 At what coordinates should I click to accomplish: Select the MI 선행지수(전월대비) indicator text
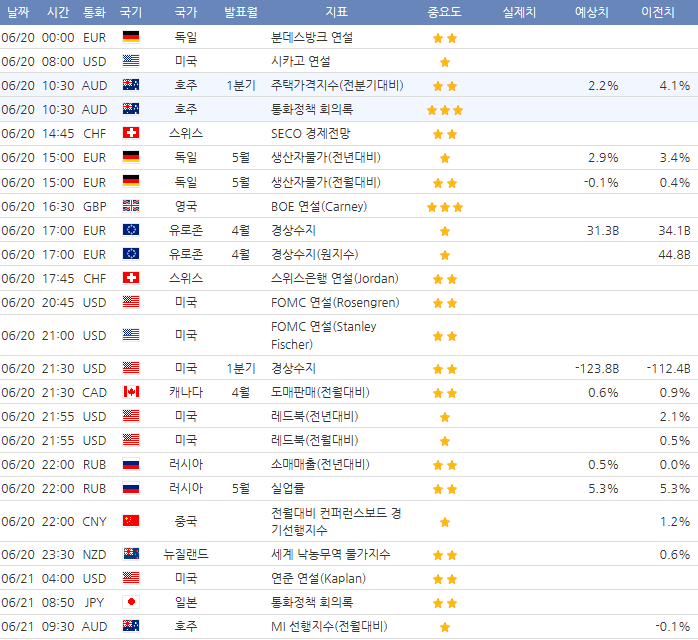pos(329,627)
